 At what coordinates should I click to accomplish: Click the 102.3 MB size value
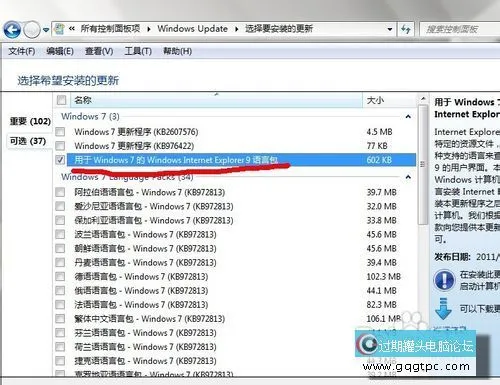[x=383, y=276]
